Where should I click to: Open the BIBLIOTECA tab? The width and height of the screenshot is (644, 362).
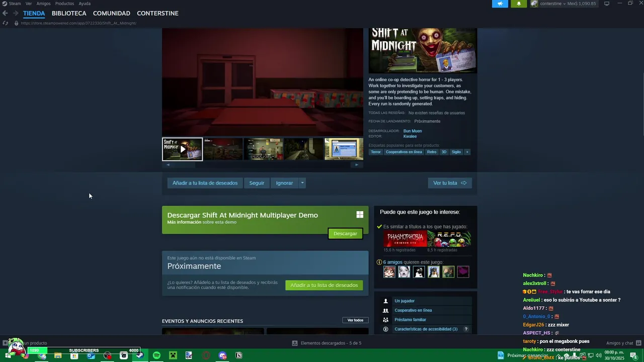(69, 14)
